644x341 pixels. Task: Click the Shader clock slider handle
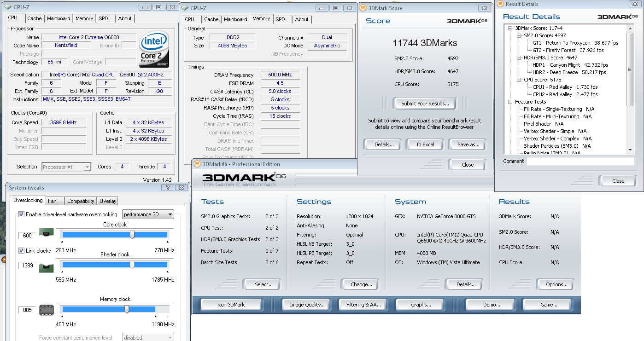(132, 264)
